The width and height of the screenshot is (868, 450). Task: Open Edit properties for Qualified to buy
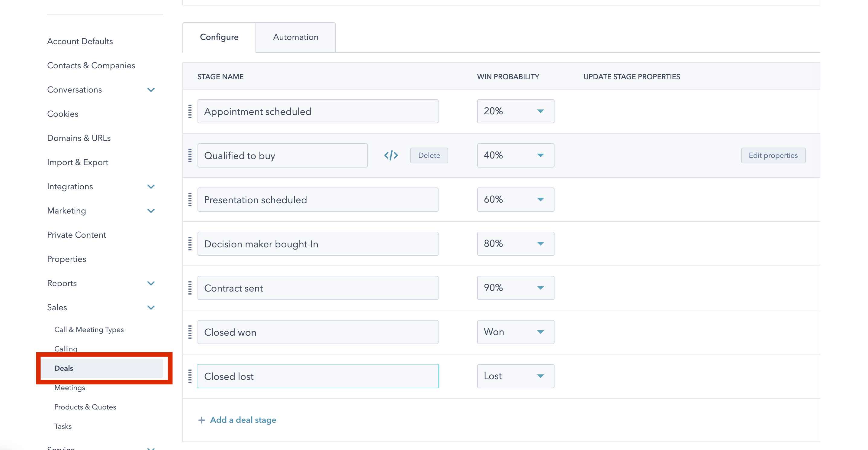click(x=773, y=155)
